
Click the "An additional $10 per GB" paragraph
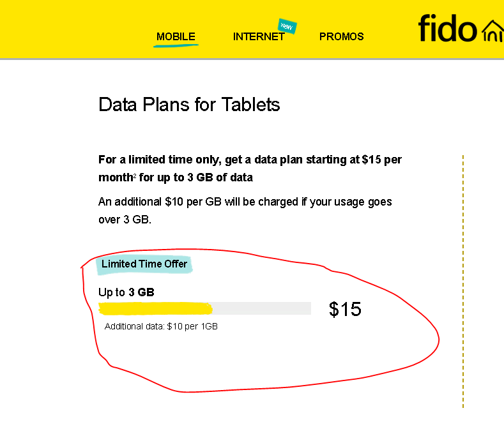click(245, 202)
